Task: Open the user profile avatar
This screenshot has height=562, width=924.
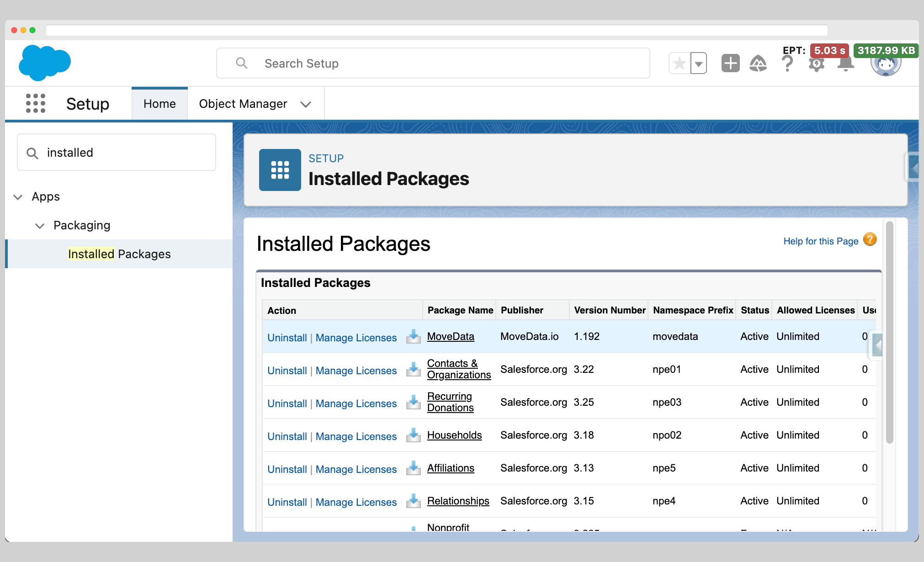Action: (886, 65)
